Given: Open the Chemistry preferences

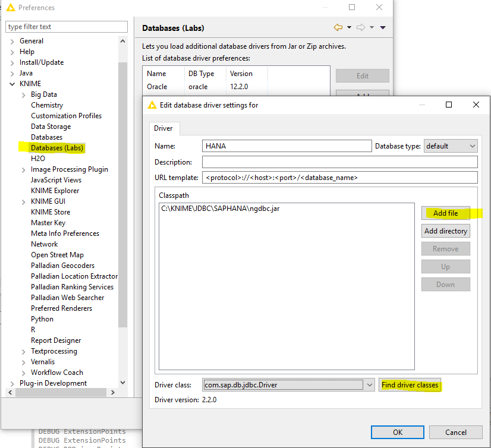Looking at the screenshot, I should [47, 105].
